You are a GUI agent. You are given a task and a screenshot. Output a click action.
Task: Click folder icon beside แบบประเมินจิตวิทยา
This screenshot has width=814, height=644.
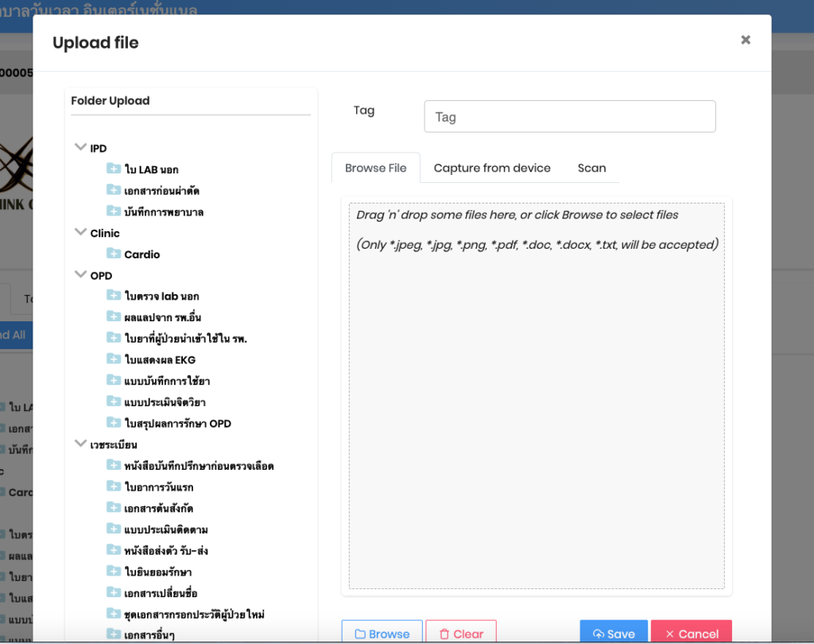click(113, 402)
